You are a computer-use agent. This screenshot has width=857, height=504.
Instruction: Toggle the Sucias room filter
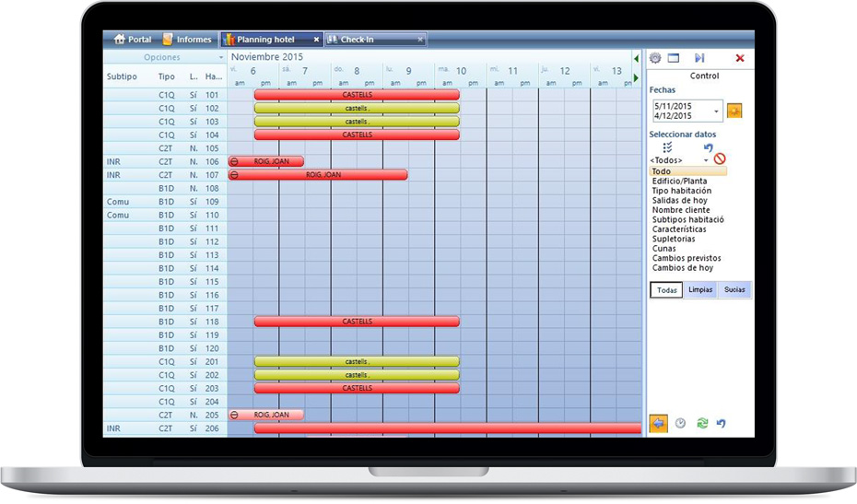click(734, 289)
